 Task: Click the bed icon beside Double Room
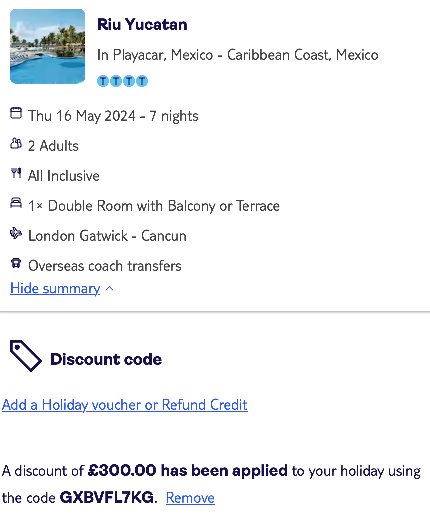pos(16,203)
